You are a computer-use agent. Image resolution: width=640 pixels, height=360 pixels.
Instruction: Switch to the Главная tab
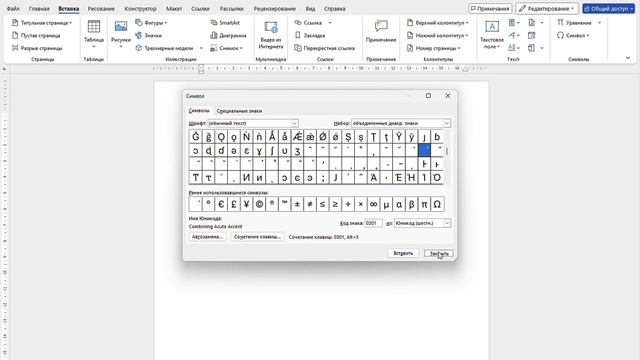[x=39, y=9]
